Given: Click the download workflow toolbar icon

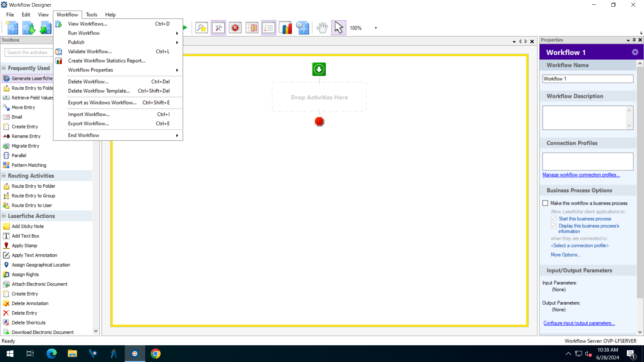Looking at the screenshot, I should pos(29,28).
